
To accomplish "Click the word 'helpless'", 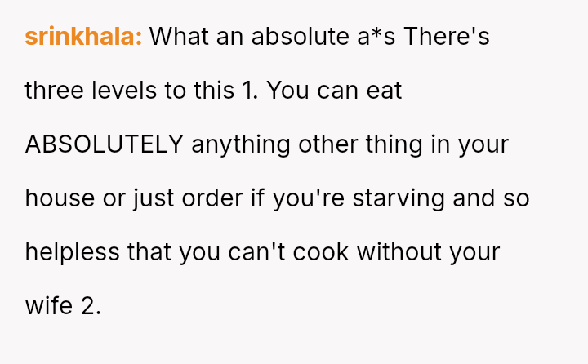I will point(72,252).
